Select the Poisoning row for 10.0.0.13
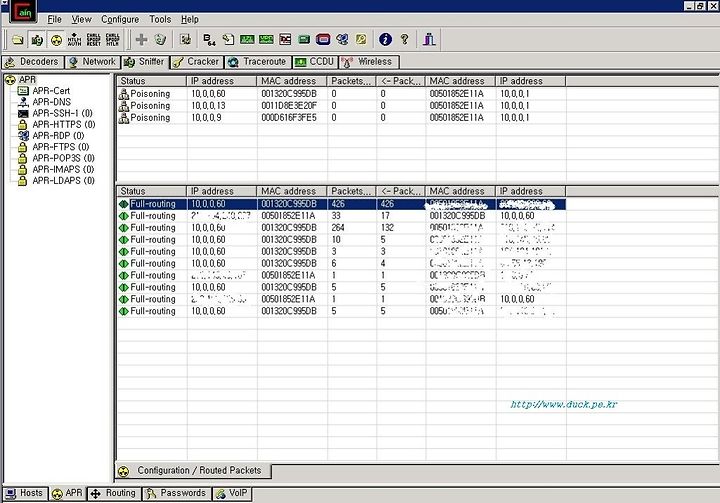Viewport: 720px width, 503px height. click(342, 106)
